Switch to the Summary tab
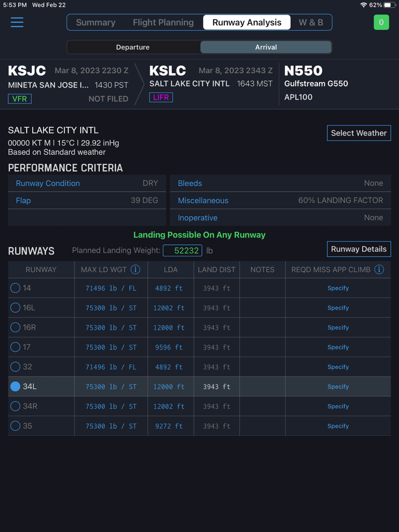Screen dimensions: 399x532 [96, 22]
